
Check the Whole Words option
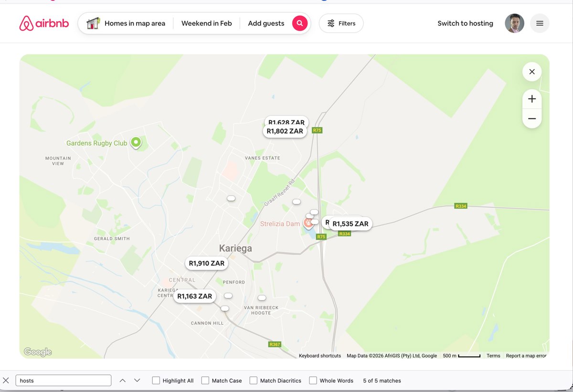click(x=313, y=381)
